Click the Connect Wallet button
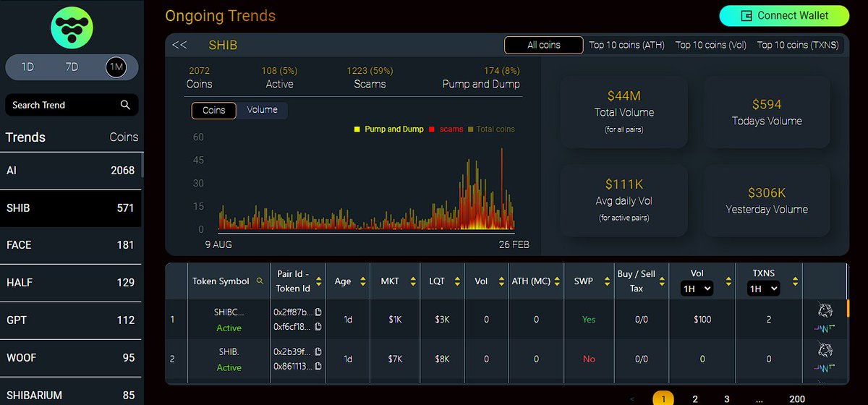The width and height of the screenshot is (868, 405). 784,15
